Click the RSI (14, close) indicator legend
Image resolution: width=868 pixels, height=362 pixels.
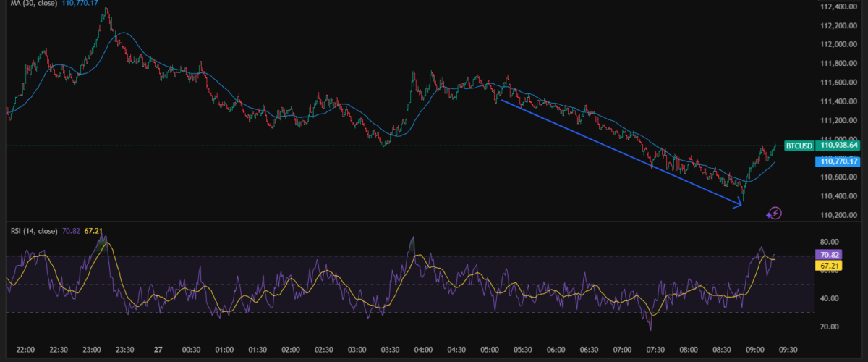point(29,232)
